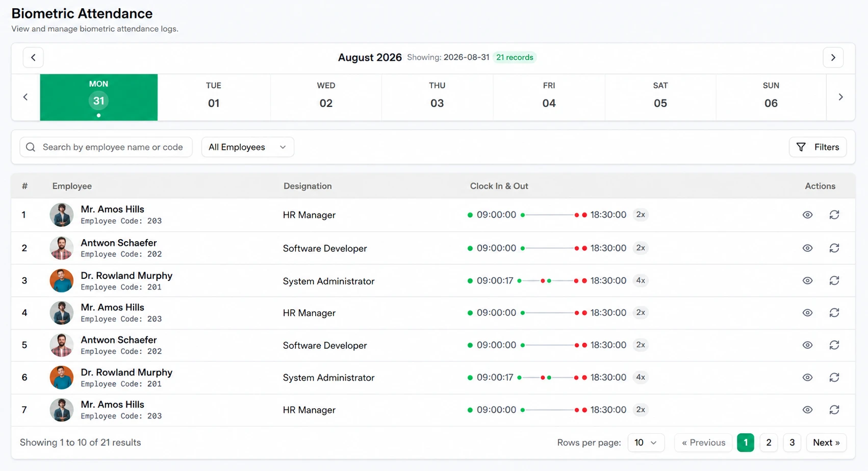View details for row 1 Amos Hills
Image resolution: width=868 pixels, height=471 pixels.
click(x=807, y=215)
